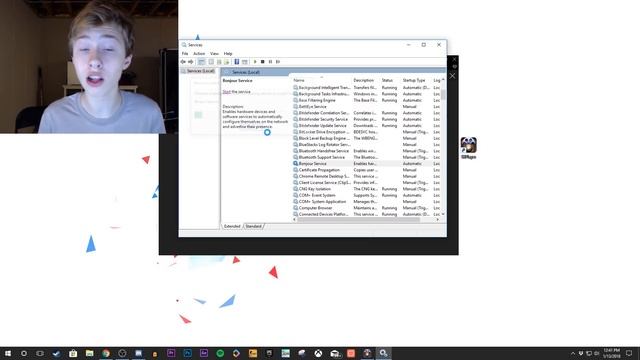Screen dimensions: 640x360
Task: Click the Stop Service square icon
Action: tap(263, 62)
